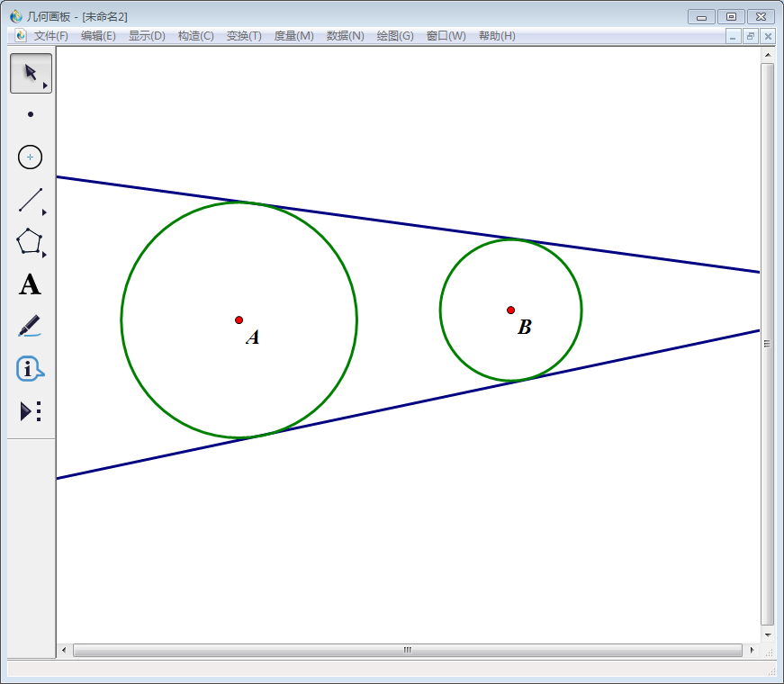The width and height of the screenshot is (784, 684).
Task: Click vertical scrollbar up arrow
Action: (x=768, y=55)
